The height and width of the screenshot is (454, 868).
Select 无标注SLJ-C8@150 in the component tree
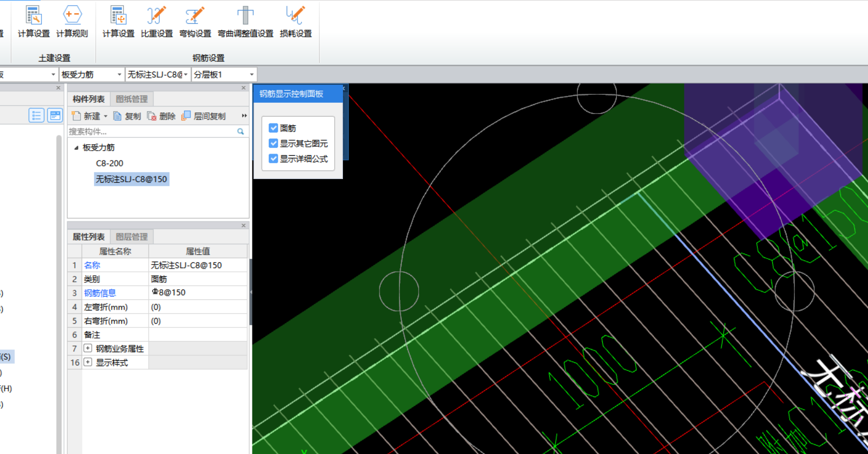point(131,180)
